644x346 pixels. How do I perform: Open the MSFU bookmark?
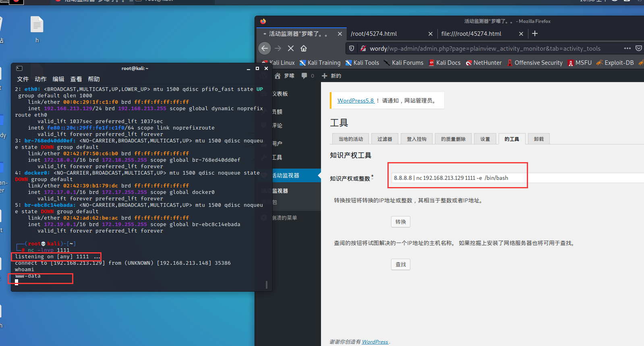coord(580,63)
